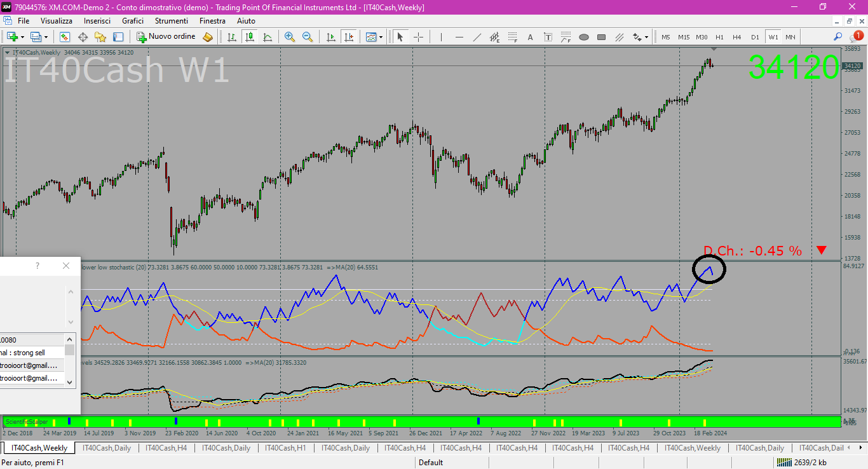
Task: Select the Fibonacci retracement tool
Action: click(512, 37)
